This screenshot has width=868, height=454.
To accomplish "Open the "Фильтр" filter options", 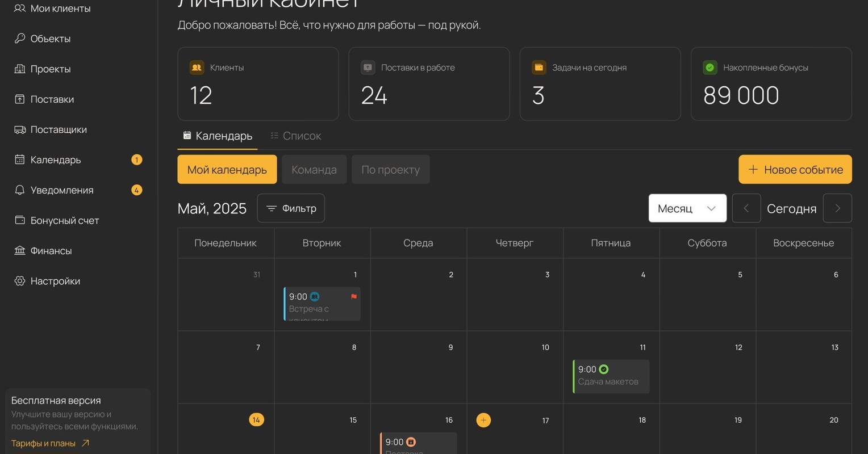I will [291, 208].
